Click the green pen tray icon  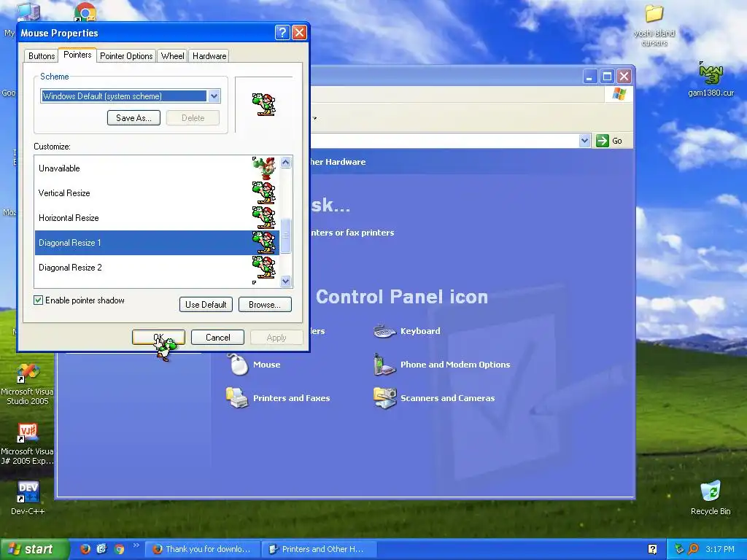pos(679,549)
